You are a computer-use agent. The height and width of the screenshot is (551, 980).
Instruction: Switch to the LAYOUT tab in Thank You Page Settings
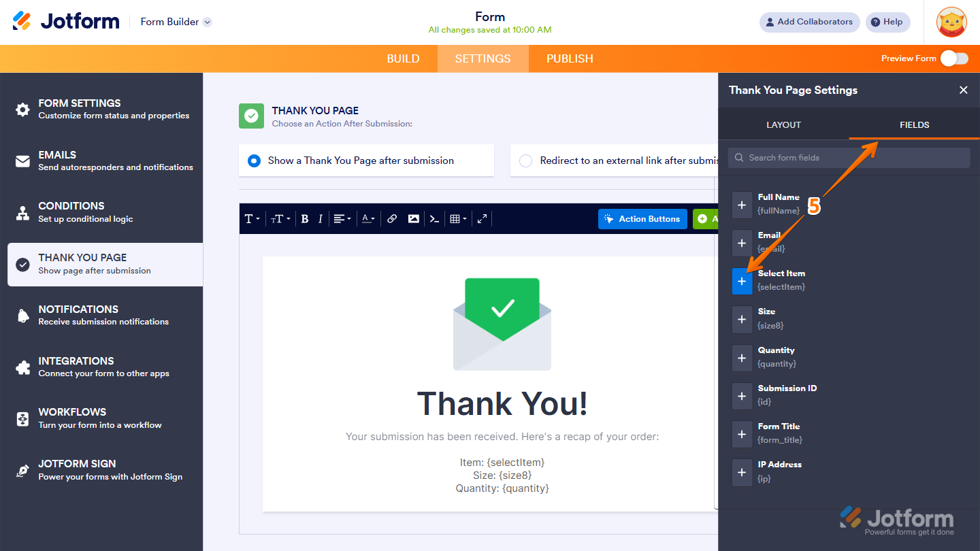click(x=783, y=124)
